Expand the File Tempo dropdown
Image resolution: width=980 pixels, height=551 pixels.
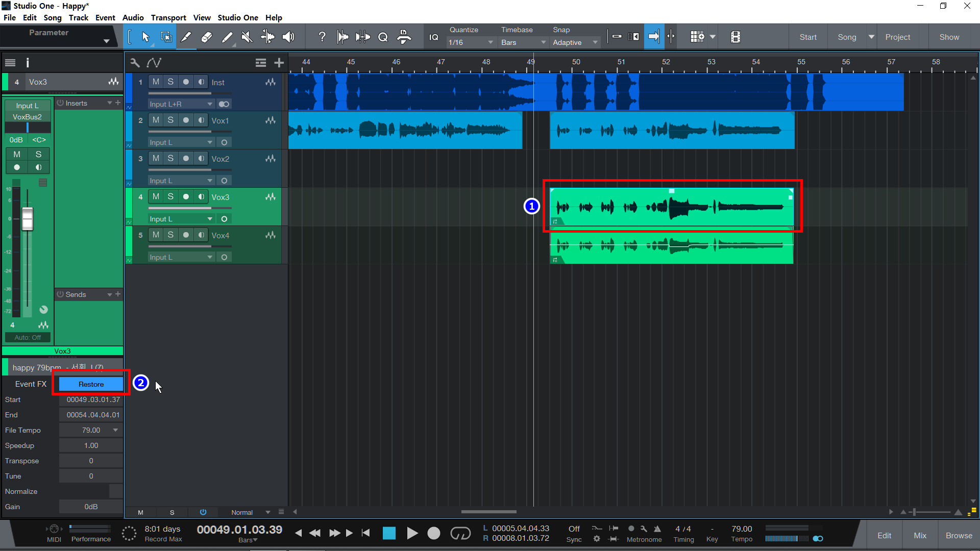click(116, 430)
